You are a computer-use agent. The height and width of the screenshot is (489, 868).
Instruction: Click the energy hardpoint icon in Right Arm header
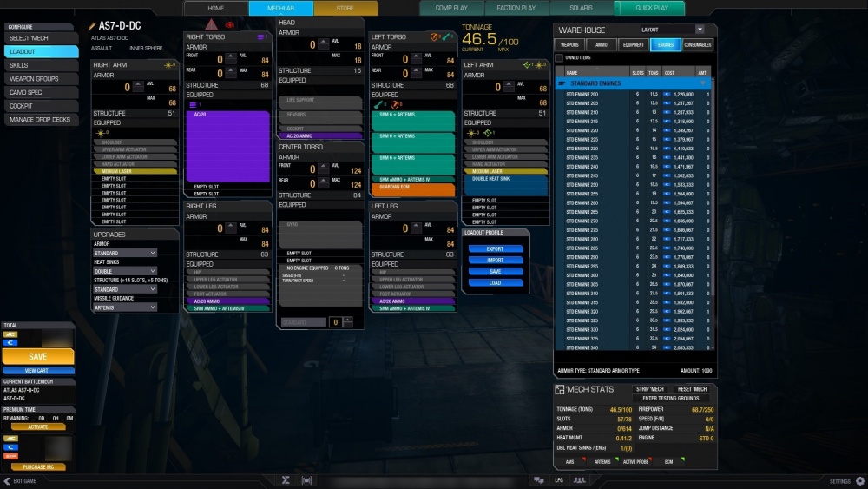pyautogui.click(x=168, y=65)
